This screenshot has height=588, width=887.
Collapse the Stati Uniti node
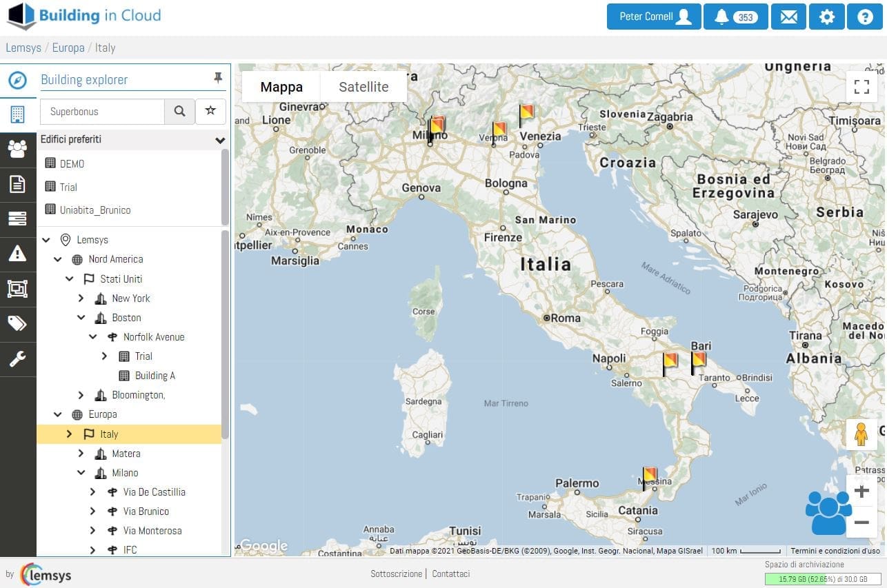70,279
